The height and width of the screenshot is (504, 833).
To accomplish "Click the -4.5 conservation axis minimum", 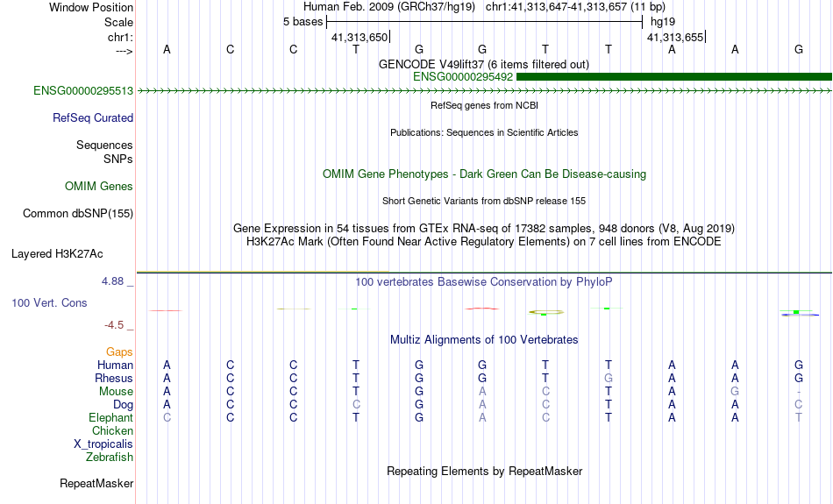I will pyautogui.click(x=114, y=325).
